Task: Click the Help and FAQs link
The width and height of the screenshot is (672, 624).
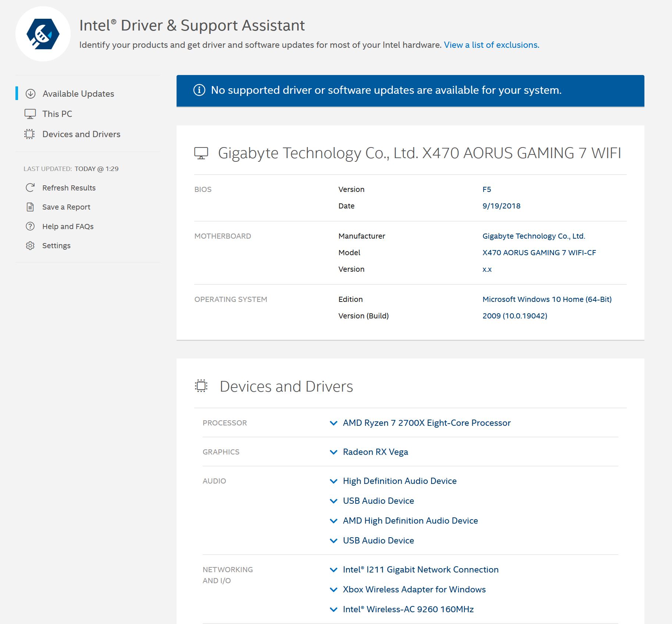Action: [x=68, y=227]
